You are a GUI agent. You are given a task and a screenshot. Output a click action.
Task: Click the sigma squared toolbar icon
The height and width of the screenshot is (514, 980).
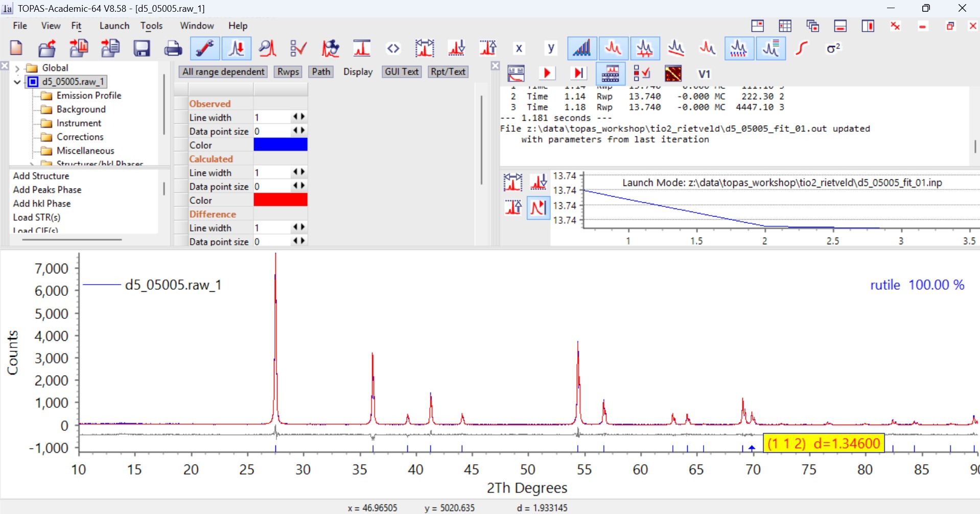coord(833,49)
